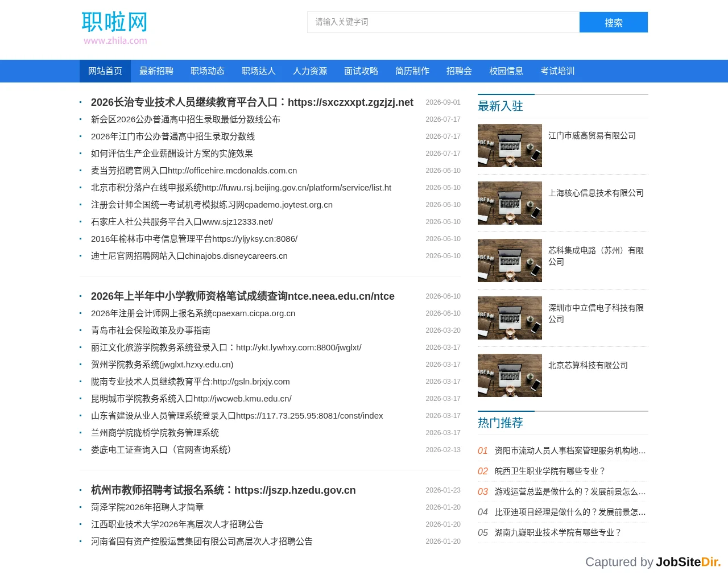This screenshot has width=728, height=579.
Task: Select 简历制作 navigation item
Action: (412, 71)
